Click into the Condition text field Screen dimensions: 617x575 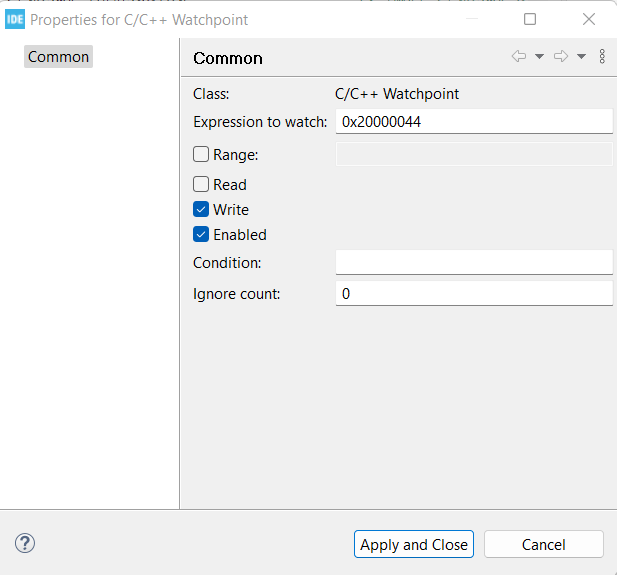pos(473,262)
